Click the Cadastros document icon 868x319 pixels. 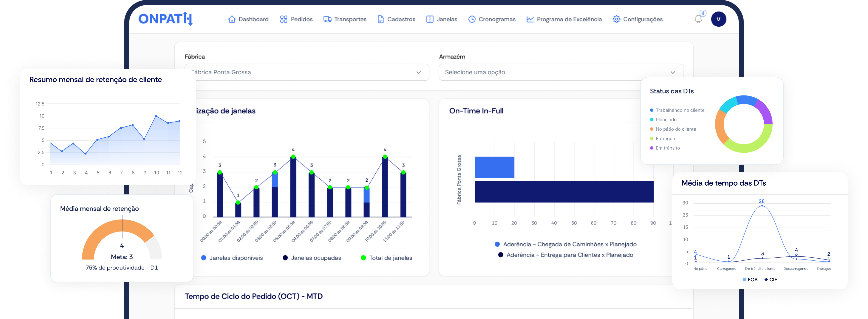(380, 19)
